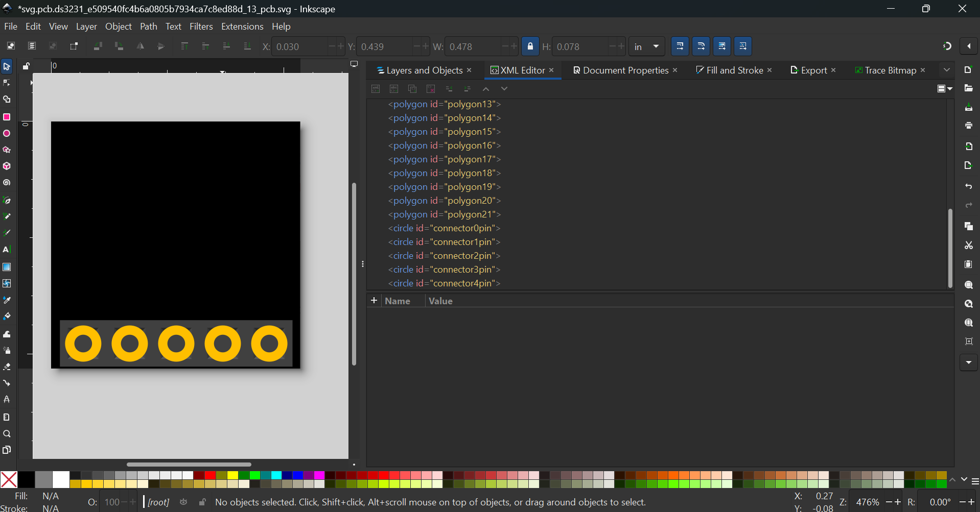Expand more commands arrow on right bar
Image resolution: width=980 pixels, height=512 pixels.
click(x=968, y=362)
